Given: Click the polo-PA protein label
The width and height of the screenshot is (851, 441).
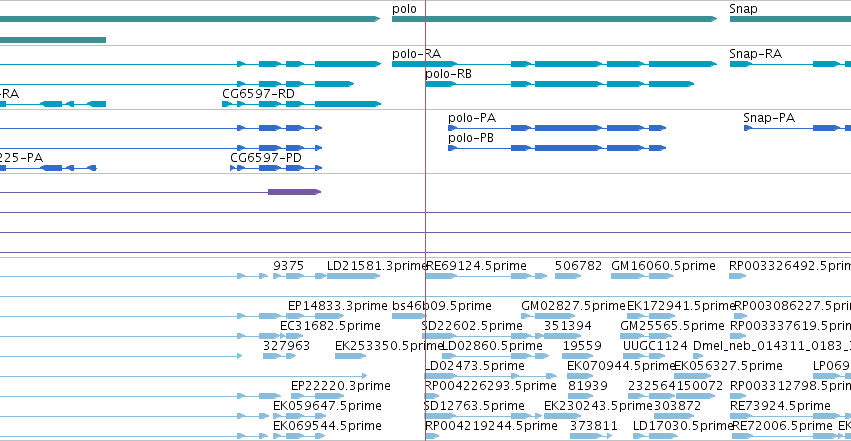Looking at the screenshot, I should [472, 118].
